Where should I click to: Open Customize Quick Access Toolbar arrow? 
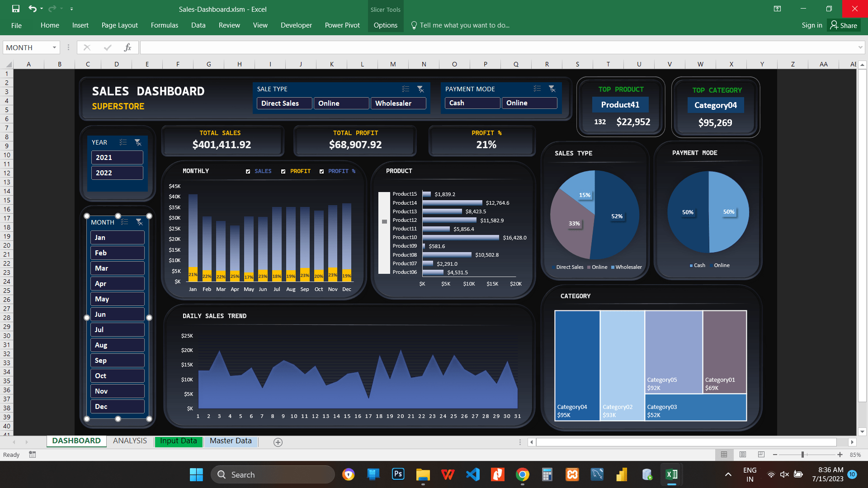(71, 9)
